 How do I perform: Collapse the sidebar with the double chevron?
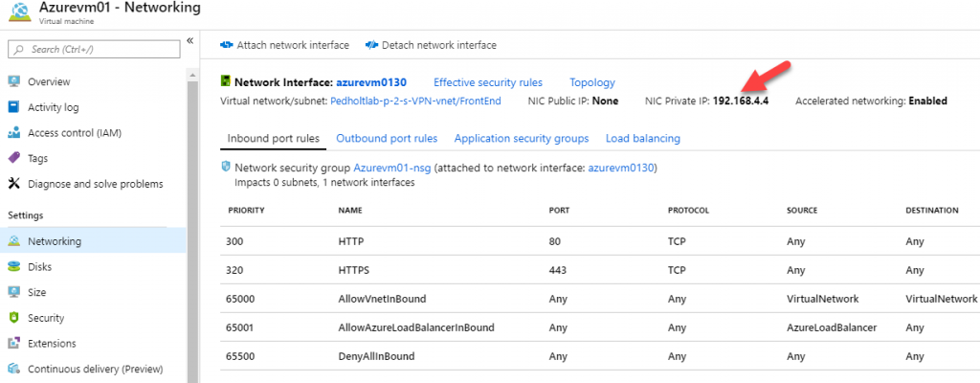pyautogui.click(x=190, y=41)
